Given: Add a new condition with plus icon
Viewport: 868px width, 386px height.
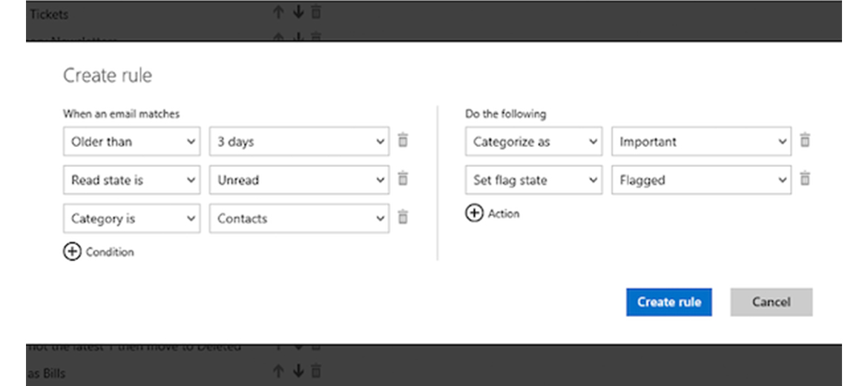Looking at the screenshot, I should (x=72, y=252).
